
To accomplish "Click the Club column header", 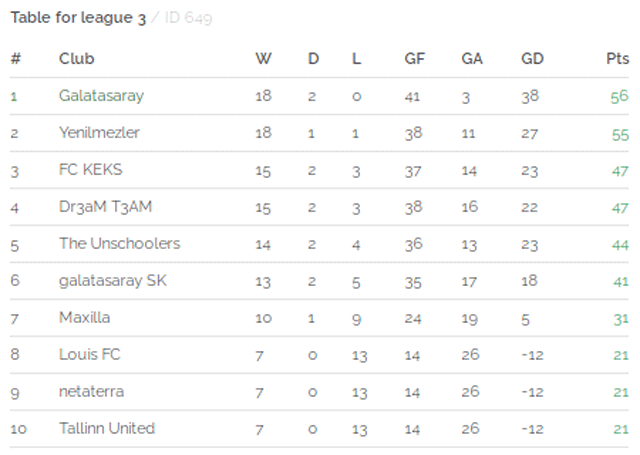I will coord(76,59).
